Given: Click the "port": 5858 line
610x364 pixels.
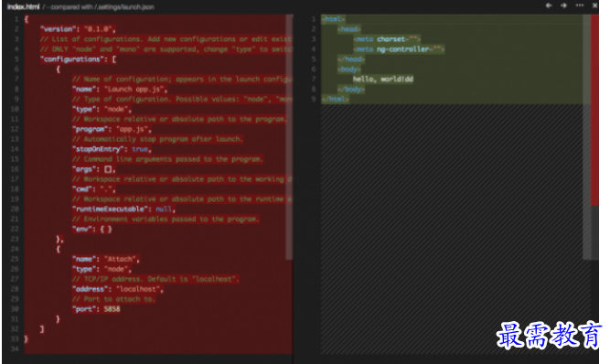Looking at the screenshot, I should [x=96, y=309].
